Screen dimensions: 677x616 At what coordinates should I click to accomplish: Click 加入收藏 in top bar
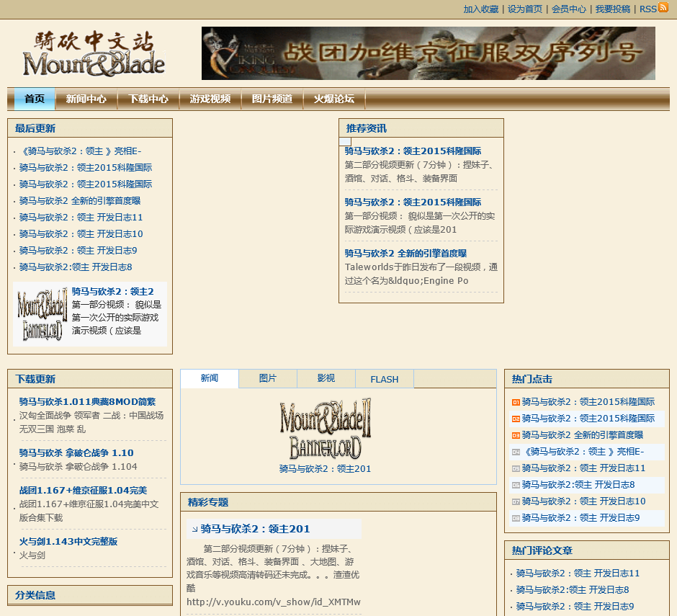(x=481, y=9)
